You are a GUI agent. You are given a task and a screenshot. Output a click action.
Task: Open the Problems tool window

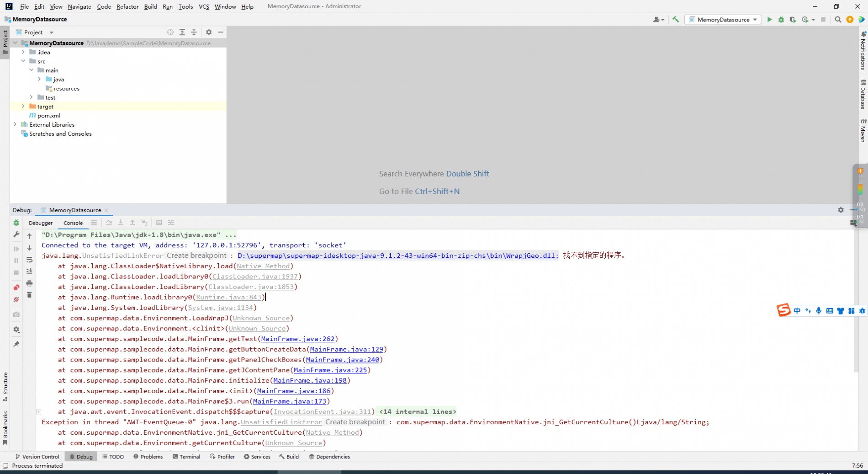[148, 457]
